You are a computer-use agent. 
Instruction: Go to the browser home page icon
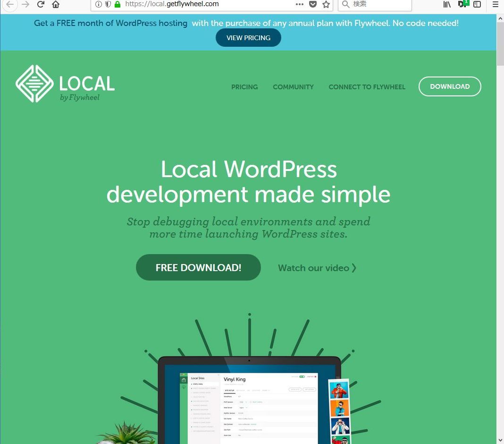[56, 4]
